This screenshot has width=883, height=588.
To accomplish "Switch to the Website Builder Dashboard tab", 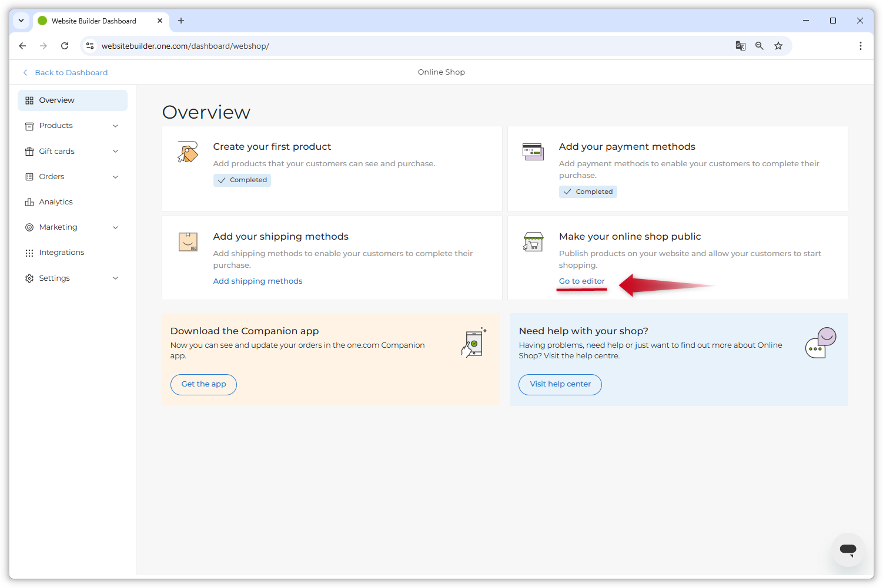I will (94, 21).
